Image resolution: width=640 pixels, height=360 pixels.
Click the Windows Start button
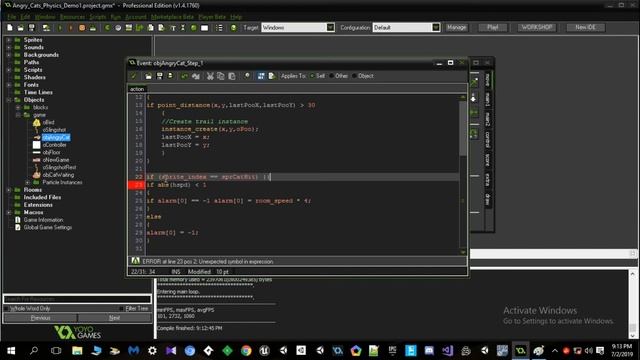point(11,351)
